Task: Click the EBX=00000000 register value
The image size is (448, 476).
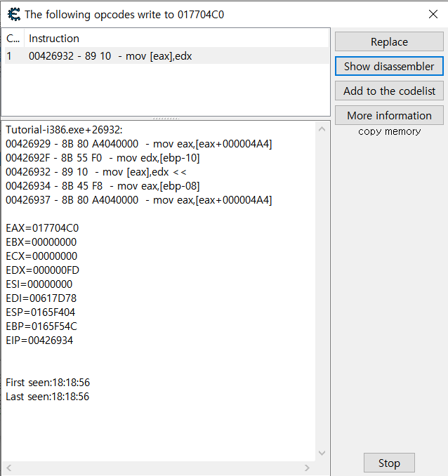Action: 41,242
